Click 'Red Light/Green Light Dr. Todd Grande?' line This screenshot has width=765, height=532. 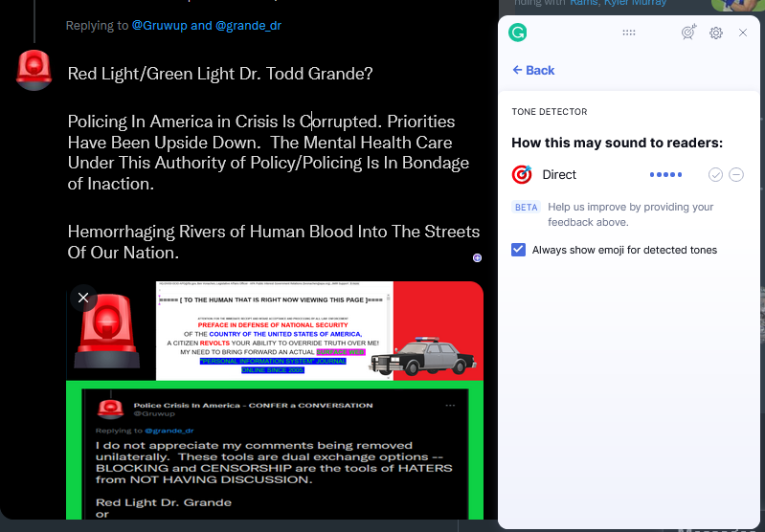click(220, 74)
